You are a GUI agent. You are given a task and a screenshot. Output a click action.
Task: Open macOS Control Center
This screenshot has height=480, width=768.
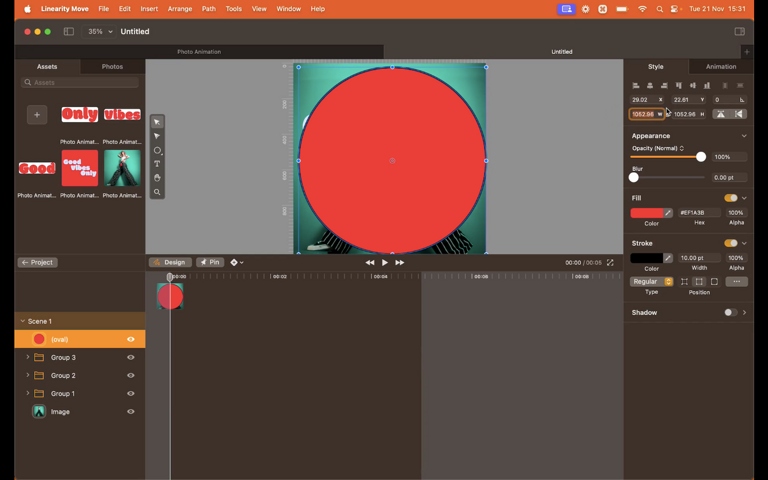[674, 9]
